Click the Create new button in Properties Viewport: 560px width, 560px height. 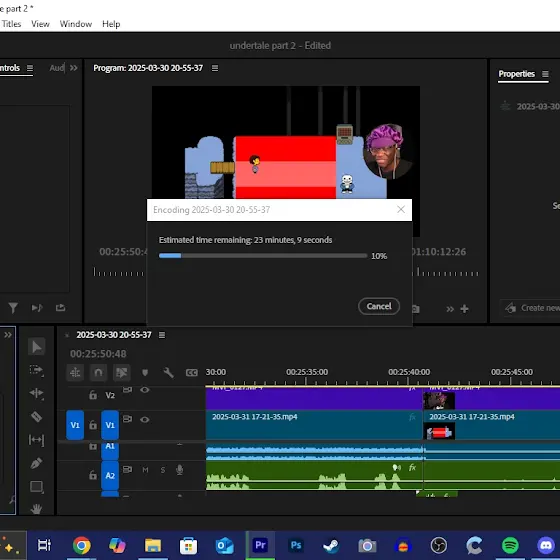click(530, 308)
